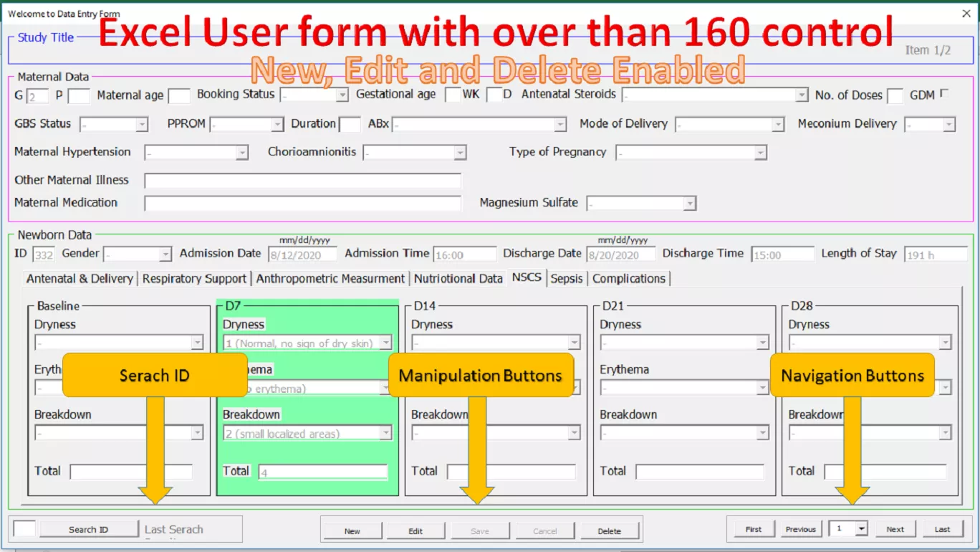The width and height of the screenshot is (980, 552).
Task: Toggle the GDM checkbox
Action: pyautogui.click(x=943, y=94)
